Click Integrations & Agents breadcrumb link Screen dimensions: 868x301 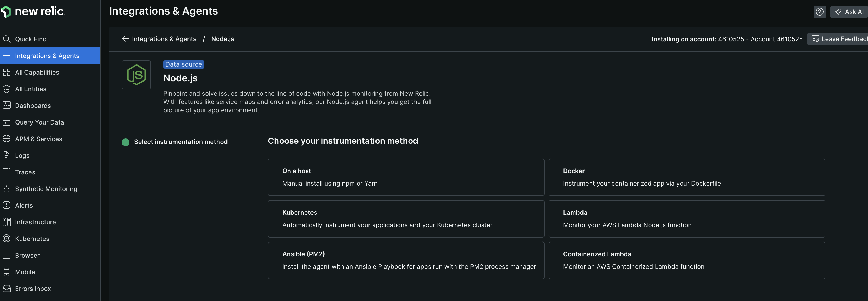click(164, 39)
